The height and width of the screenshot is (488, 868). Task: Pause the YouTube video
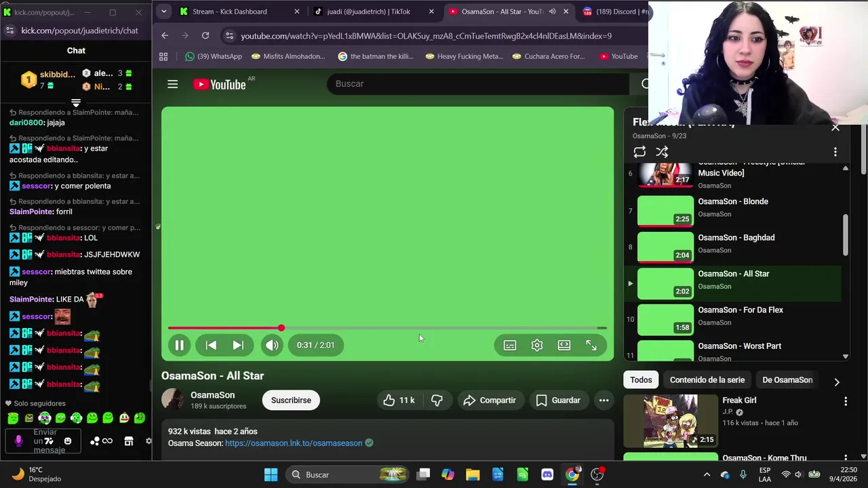179,345
